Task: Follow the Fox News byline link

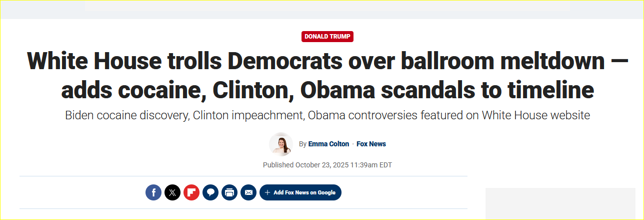Action: point(371,144)
